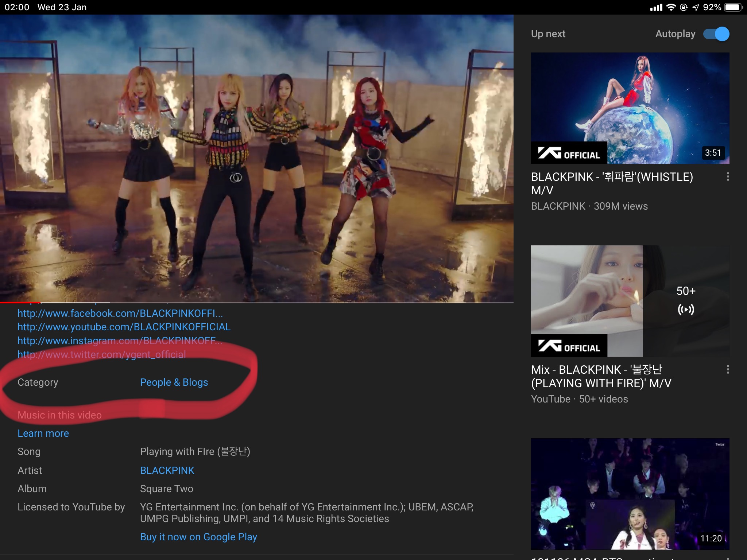The height and width of the screenshot is (560, 747).
Task: Open the BLACKPINK Instagram link
Action: click(x=120, y=341)
